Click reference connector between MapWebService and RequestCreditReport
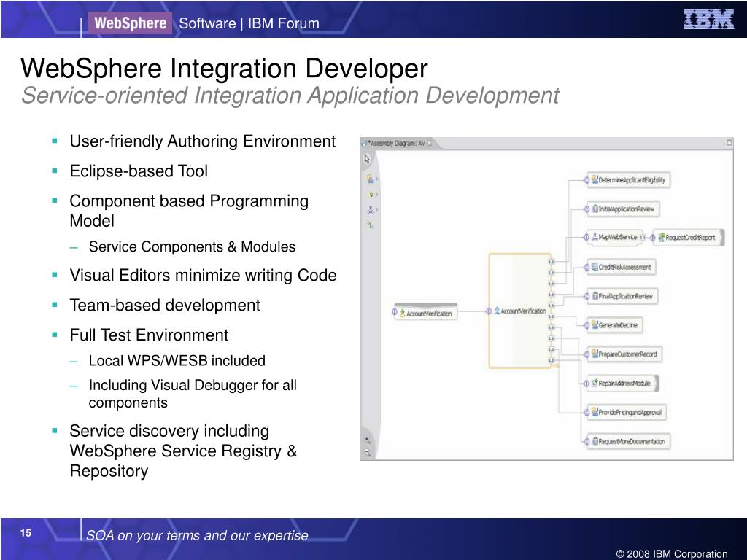Screen dimensions: 747x560 (x=643, y=237)
